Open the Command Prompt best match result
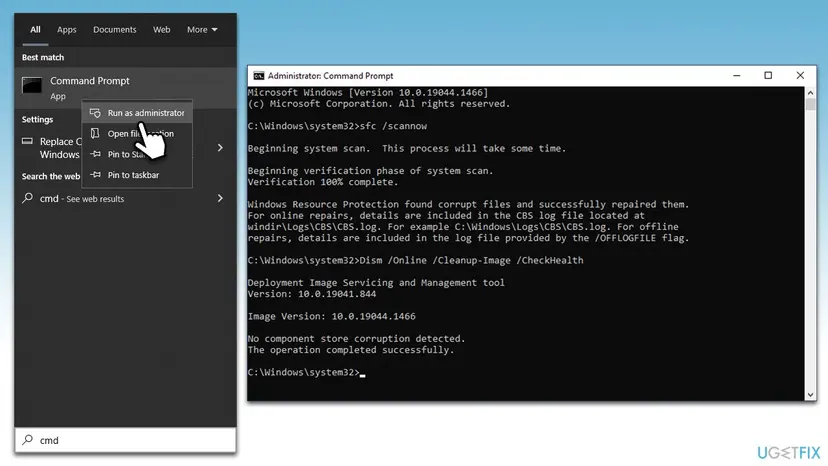828x466 pixels. pos(126,88)
